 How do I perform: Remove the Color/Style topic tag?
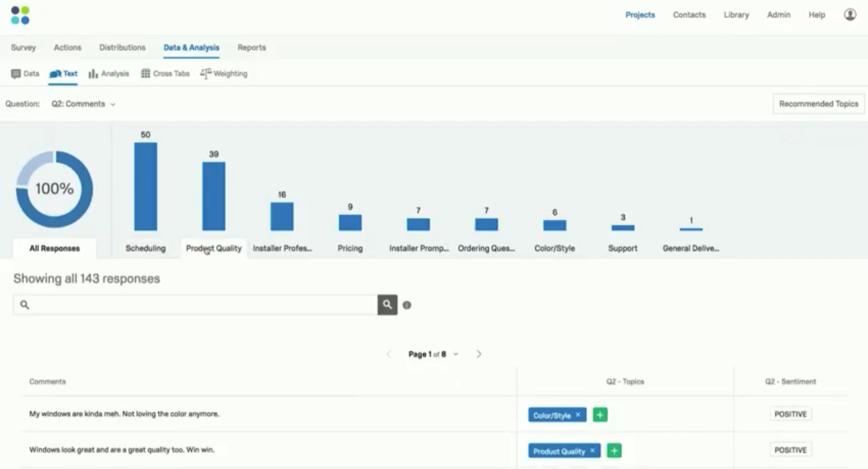click(x=578, y=415)
